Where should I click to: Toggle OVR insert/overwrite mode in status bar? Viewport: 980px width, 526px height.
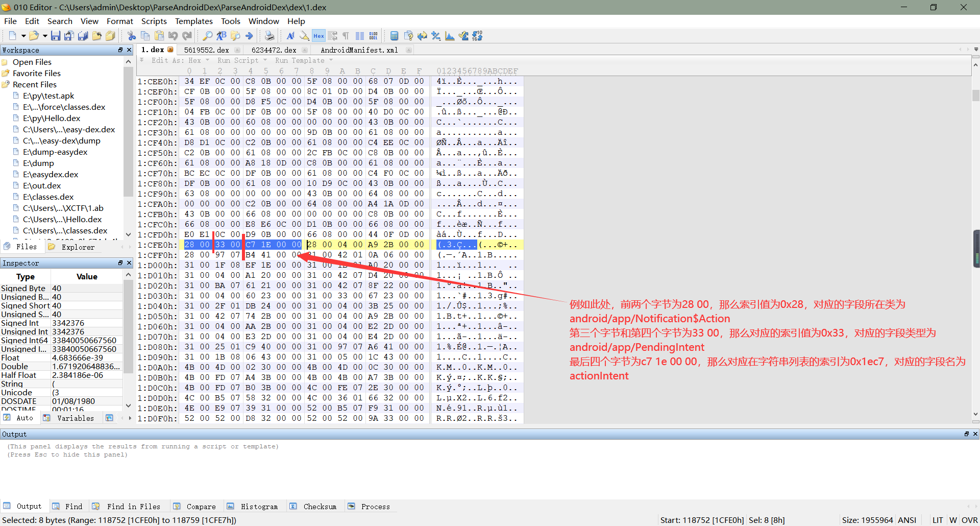(x=970, y=520)
